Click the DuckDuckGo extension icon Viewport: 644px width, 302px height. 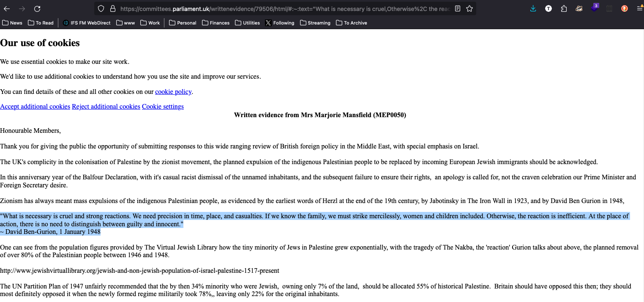pos(624,9)
